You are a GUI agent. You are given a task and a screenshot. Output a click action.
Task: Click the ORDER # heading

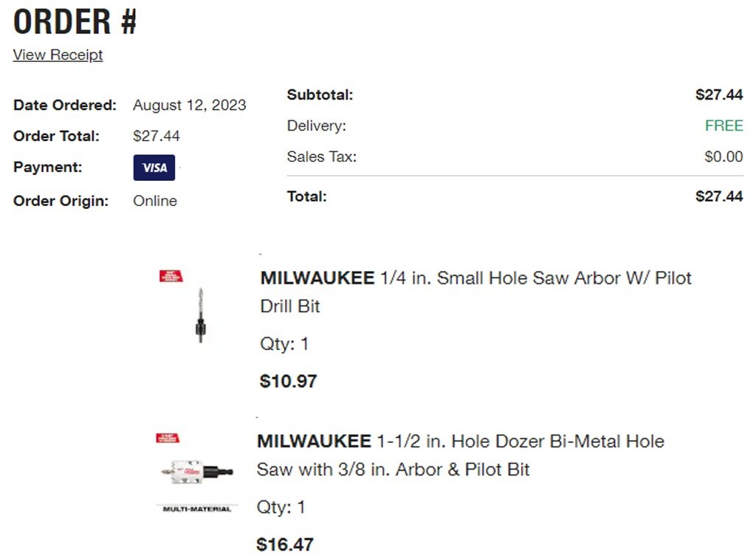pos(75,22)
